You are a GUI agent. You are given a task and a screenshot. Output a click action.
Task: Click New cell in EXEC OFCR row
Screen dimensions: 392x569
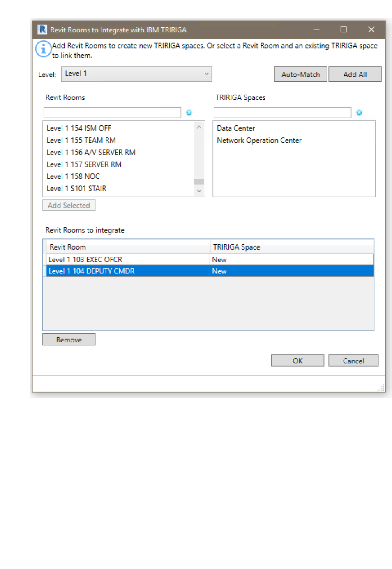click(x=292, y=259)
